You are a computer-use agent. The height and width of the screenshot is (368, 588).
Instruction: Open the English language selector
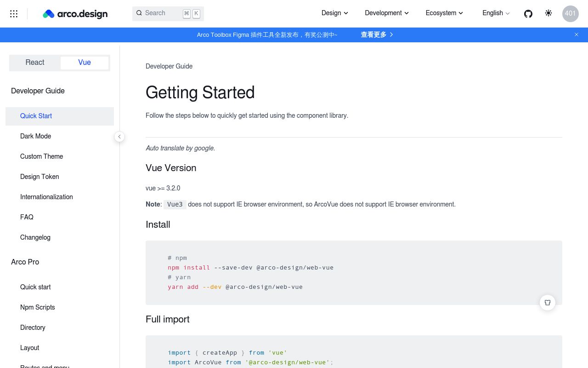pyautogui.click(x=496, y=13)
